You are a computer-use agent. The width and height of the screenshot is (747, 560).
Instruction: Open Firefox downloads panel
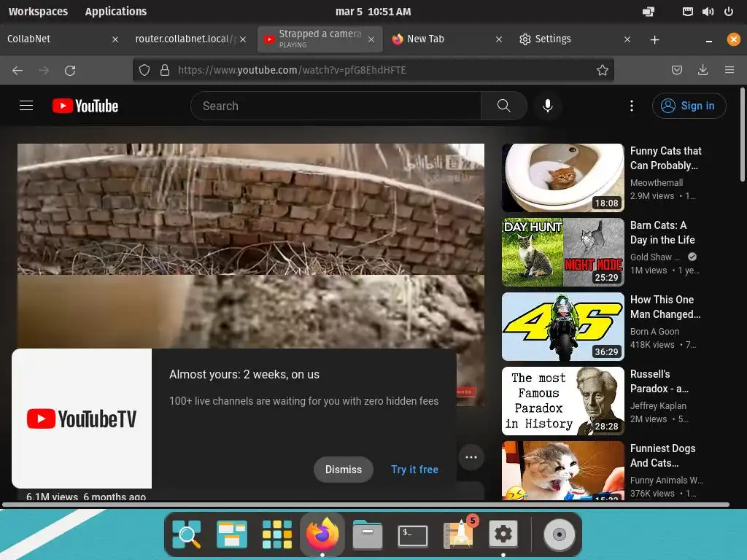click(703, 71)
